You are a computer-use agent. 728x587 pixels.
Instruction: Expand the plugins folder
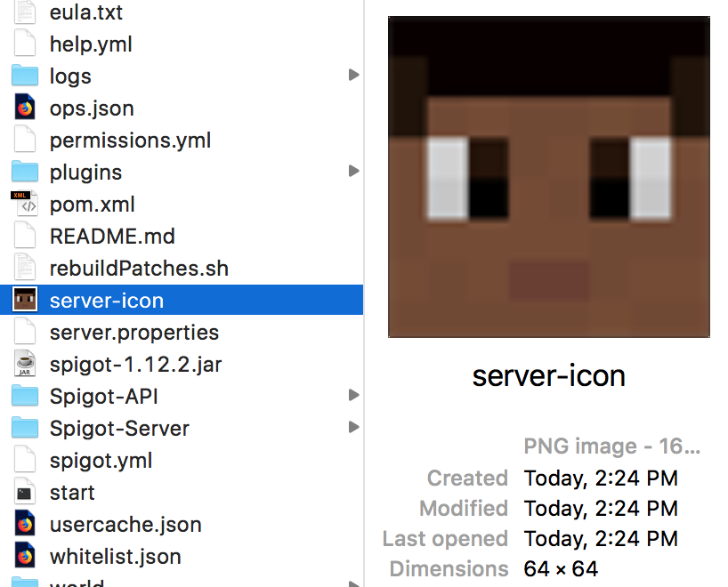coord(355,171)
